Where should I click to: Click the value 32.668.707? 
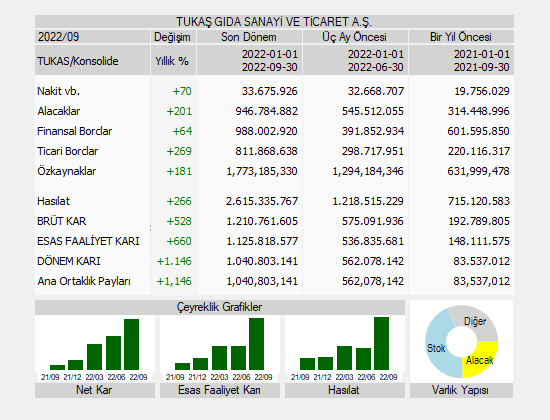point(376,91)
